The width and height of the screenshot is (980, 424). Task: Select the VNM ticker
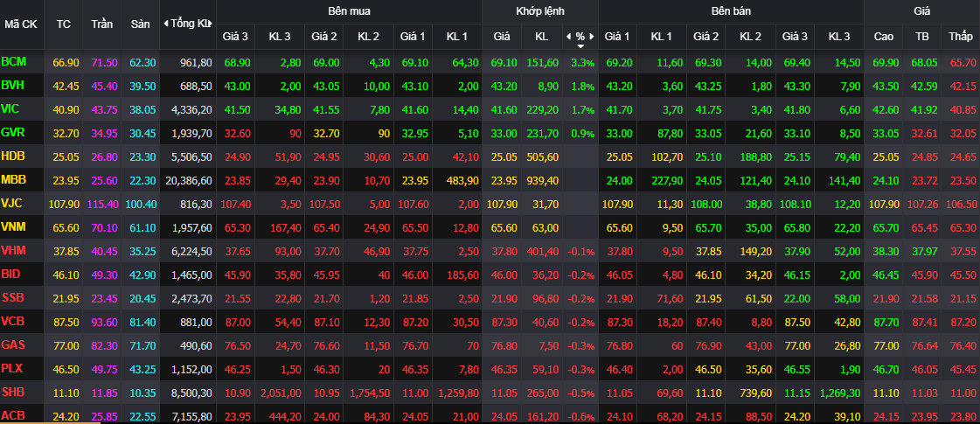[14, 227]
